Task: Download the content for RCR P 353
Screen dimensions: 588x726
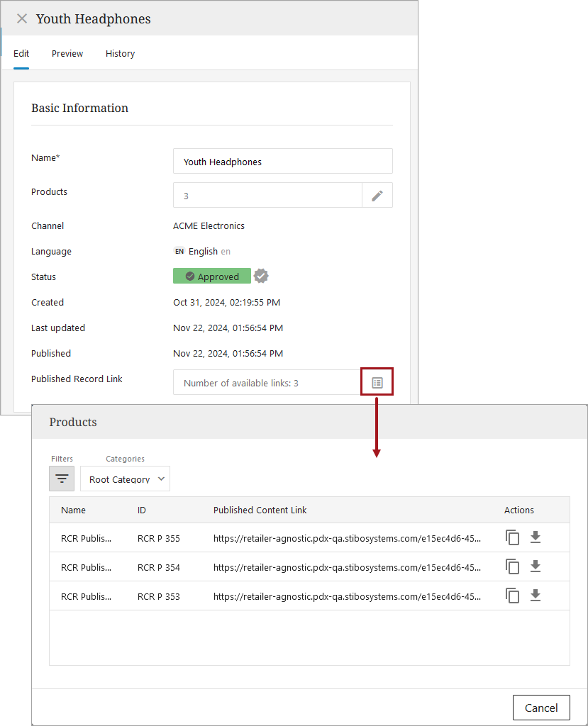Action: 536,596
